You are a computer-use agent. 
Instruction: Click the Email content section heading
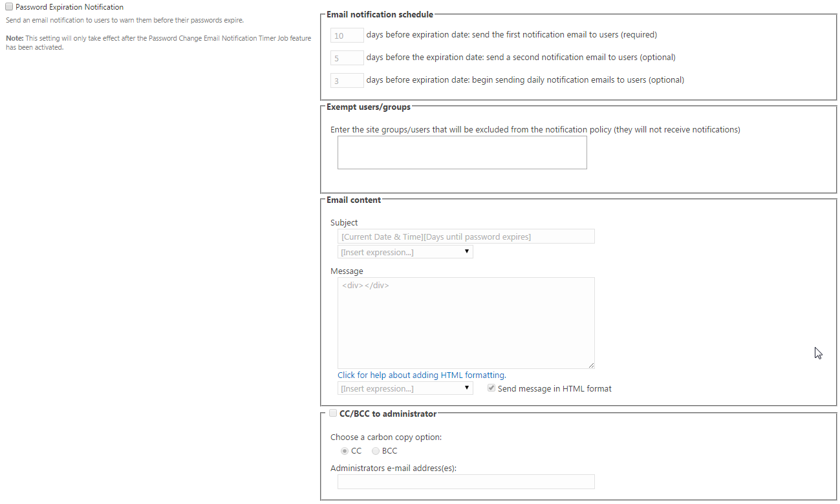354,200
